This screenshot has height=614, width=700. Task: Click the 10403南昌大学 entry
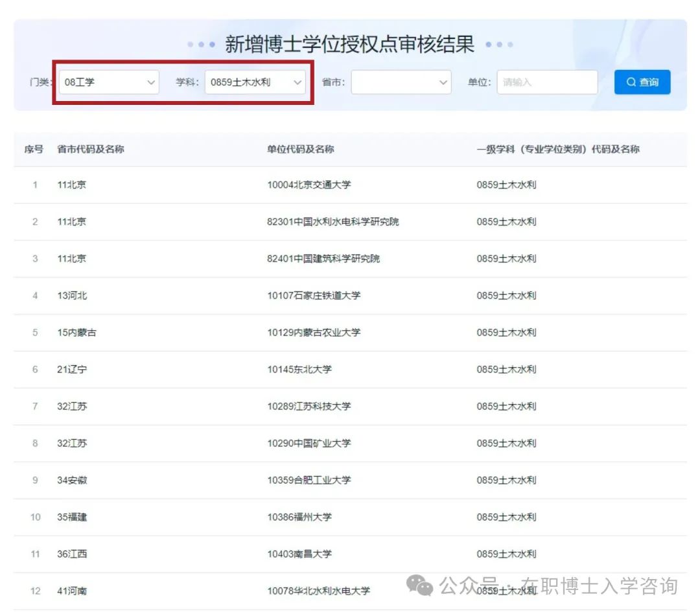299,554
